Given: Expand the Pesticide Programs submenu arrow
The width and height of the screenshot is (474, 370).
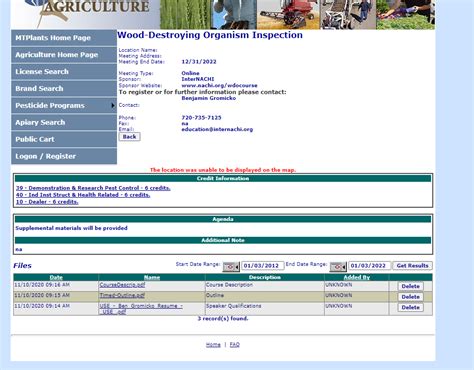Looking at the screenshot, I should (113, 105).
